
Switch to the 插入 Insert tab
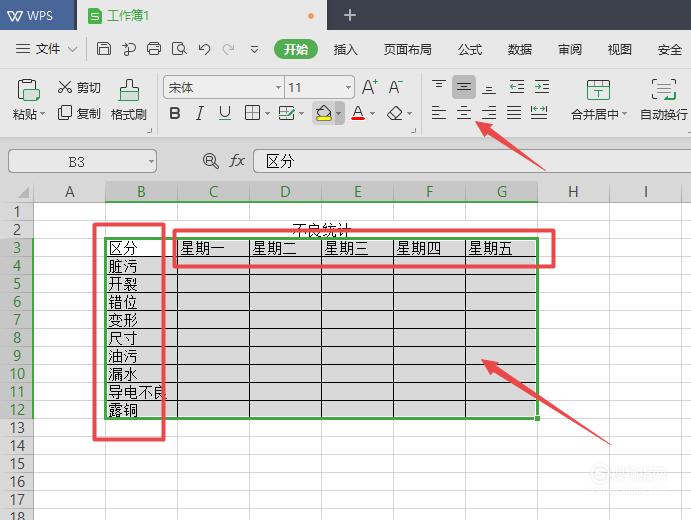tap(345, 49)
